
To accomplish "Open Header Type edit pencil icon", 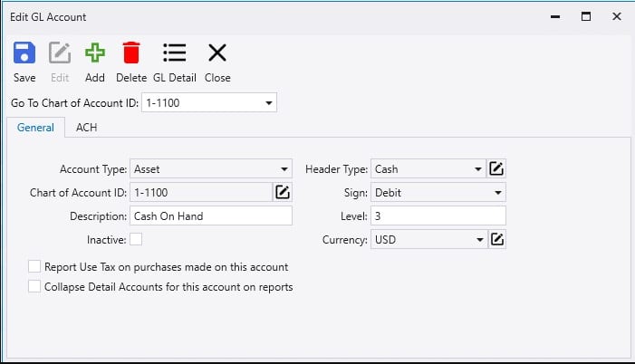I will (496, 168).
